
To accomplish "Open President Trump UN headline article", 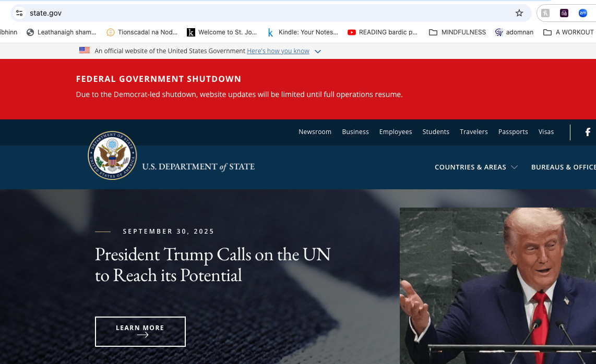I will pos(212,265).
